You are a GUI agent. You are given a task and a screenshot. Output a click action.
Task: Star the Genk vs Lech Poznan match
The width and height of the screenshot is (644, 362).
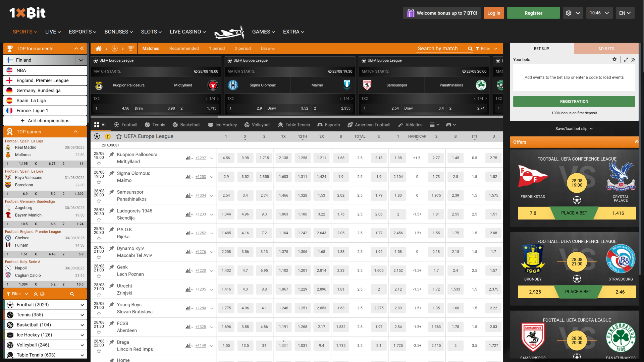99,276
